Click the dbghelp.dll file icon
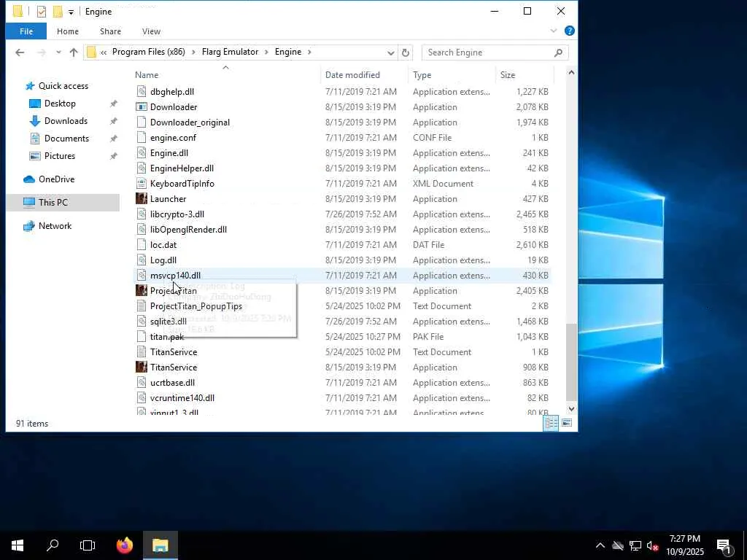 pos(141,91)
